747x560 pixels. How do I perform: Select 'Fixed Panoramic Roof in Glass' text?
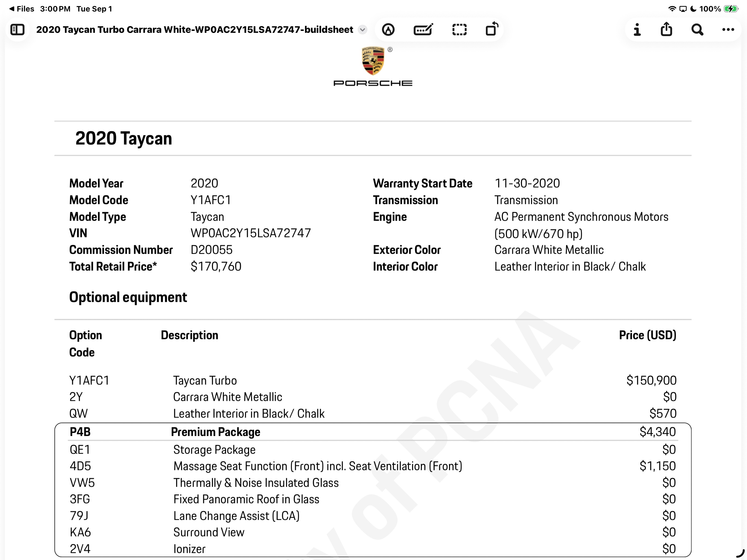click(x=246, y=499)
